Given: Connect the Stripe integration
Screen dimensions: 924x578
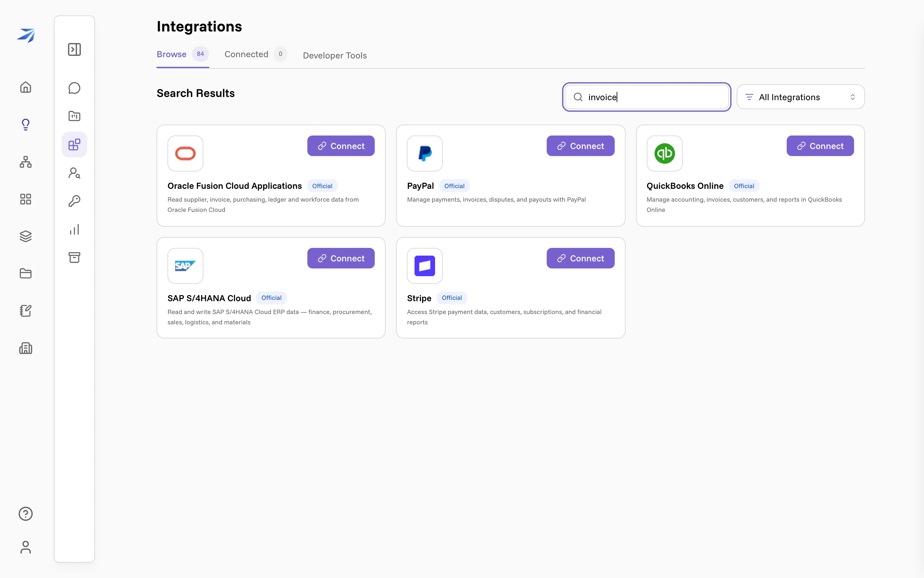Looking at the screenshot, I should pyautogui.click(x=580, y=258).
